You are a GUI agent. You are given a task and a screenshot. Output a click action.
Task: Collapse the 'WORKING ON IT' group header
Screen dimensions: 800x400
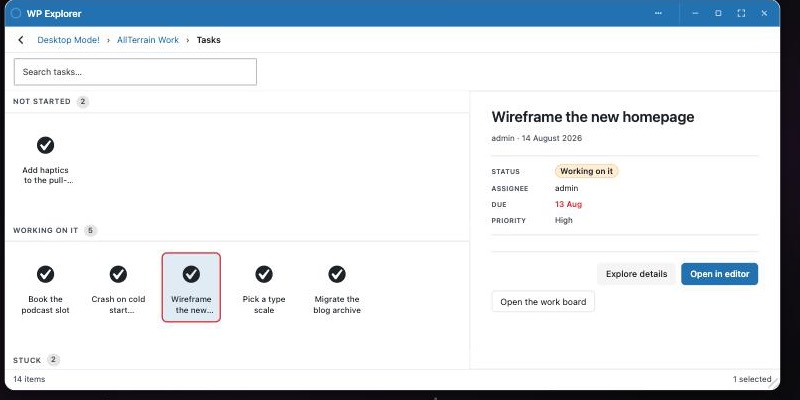pos(45,231)
